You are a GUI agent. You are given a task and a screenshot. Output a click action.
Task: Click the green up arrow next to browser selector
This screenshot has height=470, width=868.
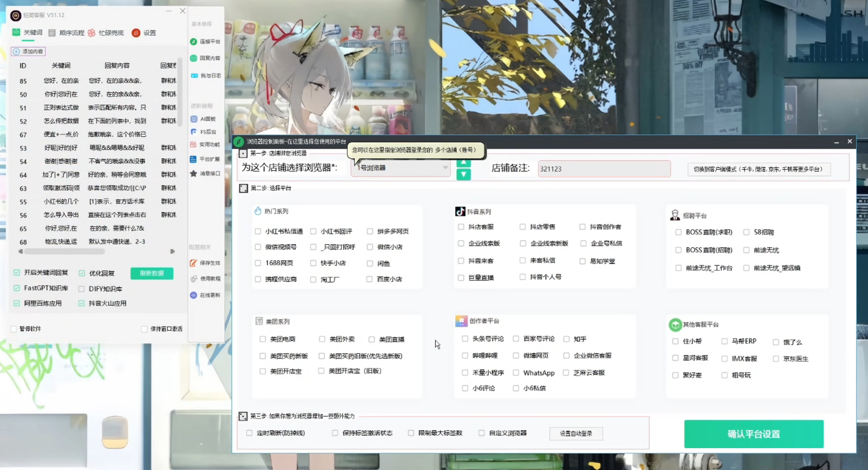tap(464, 163)
